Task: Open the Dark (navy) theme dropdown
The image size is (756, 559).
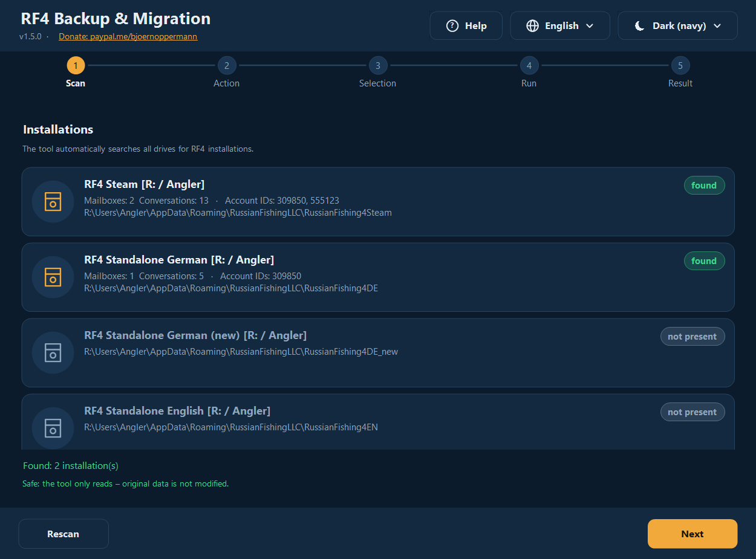Action: (677, 26)
